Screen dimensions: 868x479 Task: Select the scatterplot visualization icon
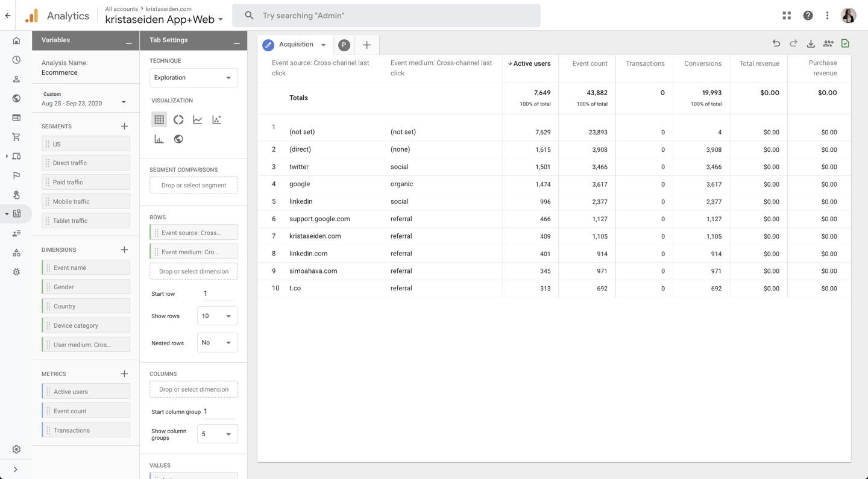[217, 120]
